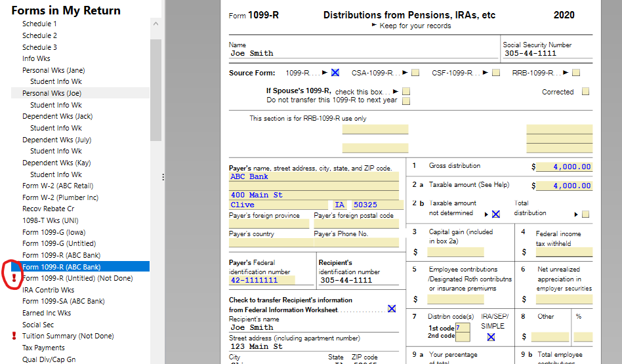Open Schedule 2 in forms list
This screenshot has height=364, width=622.
(39, 35)
